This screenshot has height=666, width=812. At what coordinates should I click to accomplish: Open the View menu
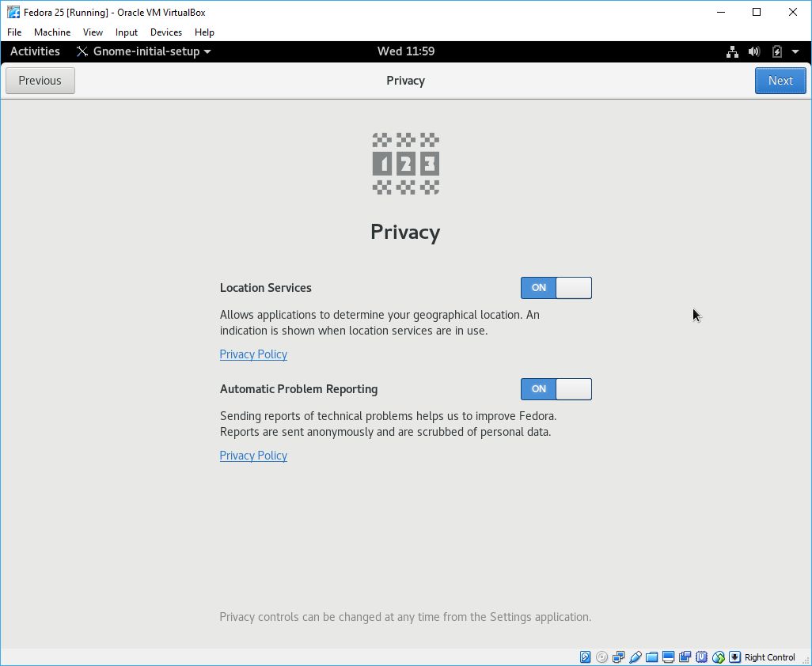[x=93, y=32]
